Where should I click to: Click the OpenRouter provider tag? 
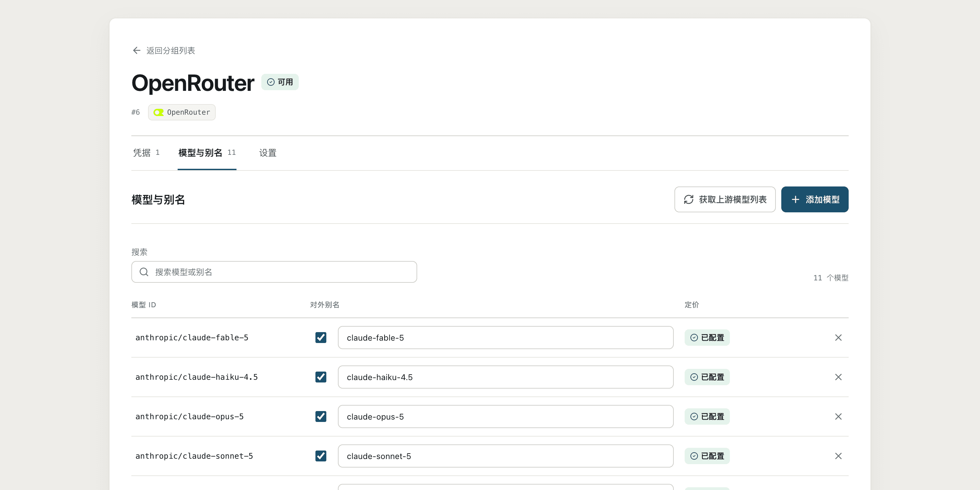click(182, 112)
